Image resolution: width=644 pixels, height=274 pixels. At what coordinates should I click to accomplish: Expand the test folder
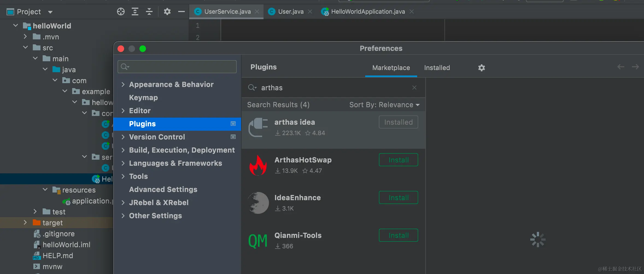[x=35, y=211]
